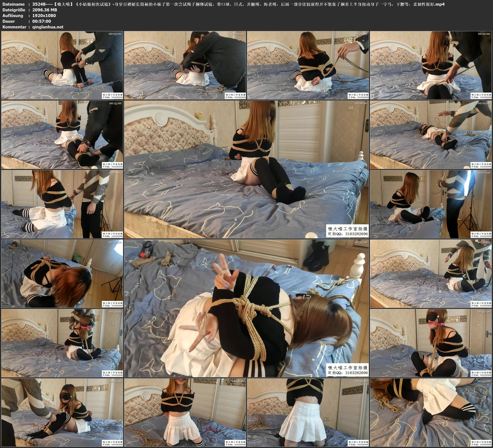
Task: Open the thumbnail labeled 00:15:00
Action: coord(62,135)
